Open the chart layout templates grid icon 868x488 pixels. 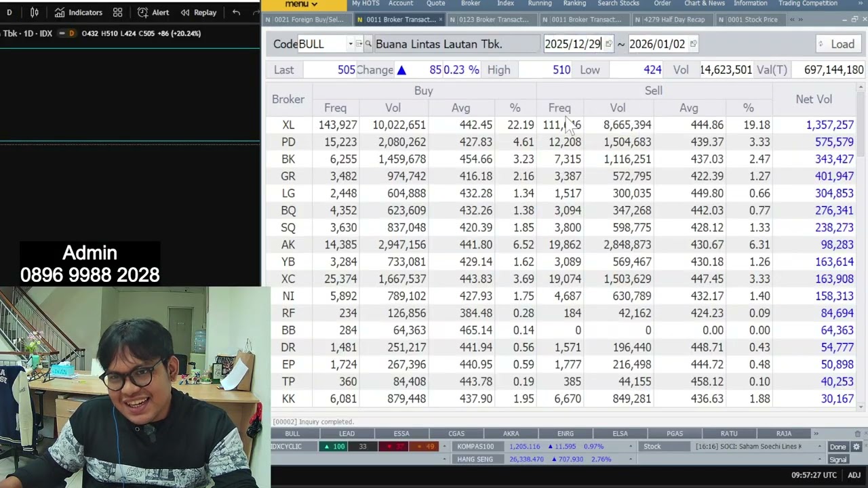tap(118, 12)
